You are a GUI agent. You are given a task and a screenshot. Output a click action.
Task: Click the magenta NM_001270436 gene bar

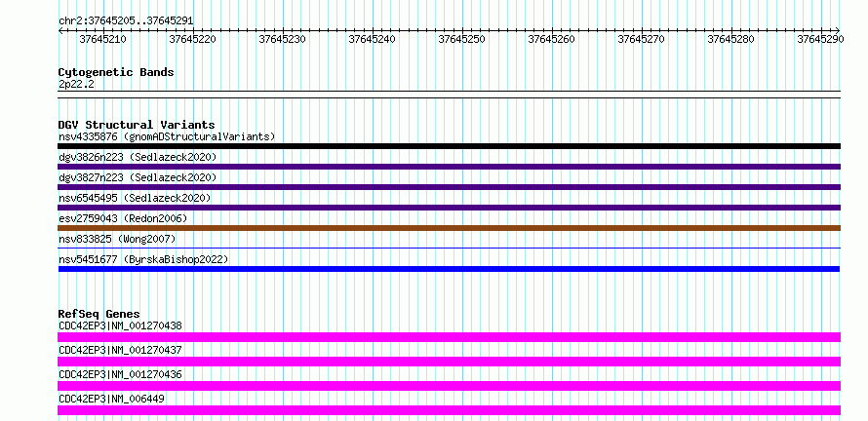pos(449,386)
